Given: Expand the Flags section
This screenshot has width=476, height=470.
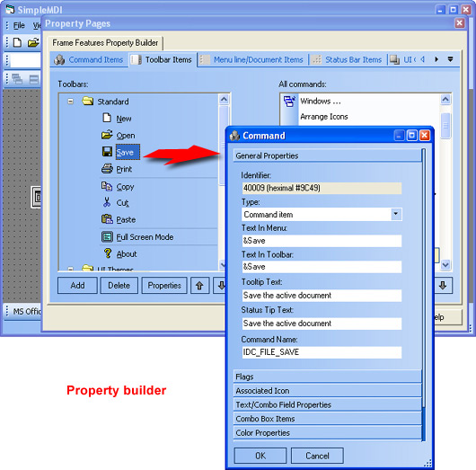Looking at the screenshot, I should (x=328, y=377).
